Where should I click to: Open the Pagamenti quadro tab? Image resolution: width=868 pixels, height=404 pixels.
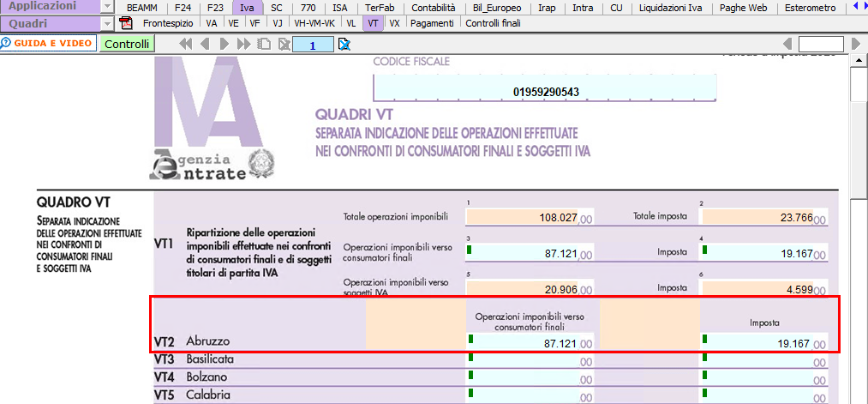click(433, 23)
